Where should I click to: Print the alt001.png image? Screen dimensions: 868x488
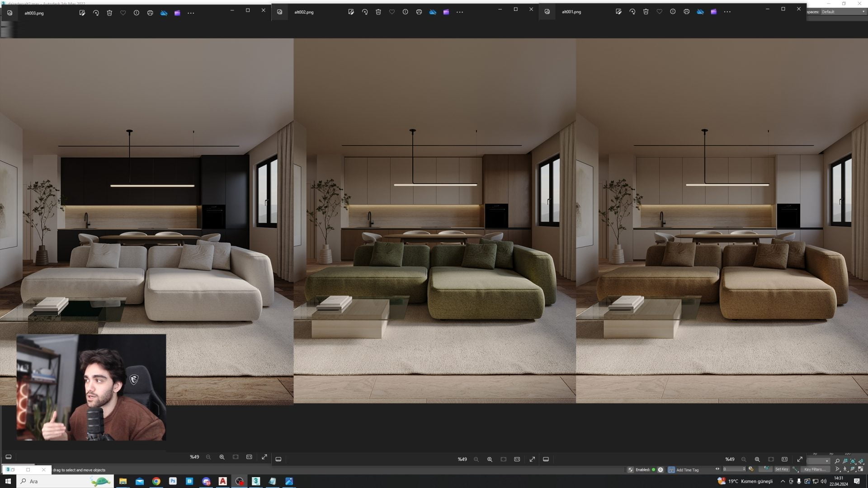pos(686,12)
